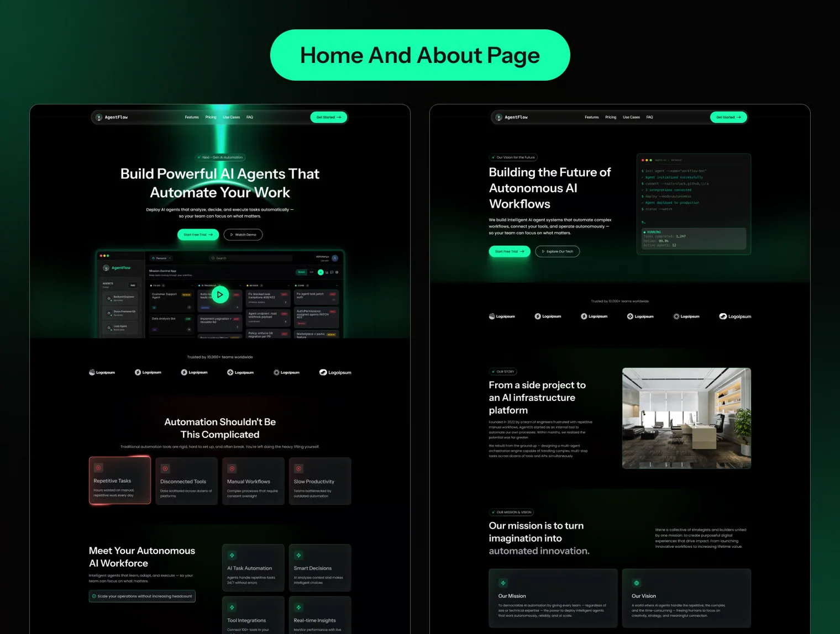Open Features in the Home page navbar
840x634 pixels.
[192, 117]
